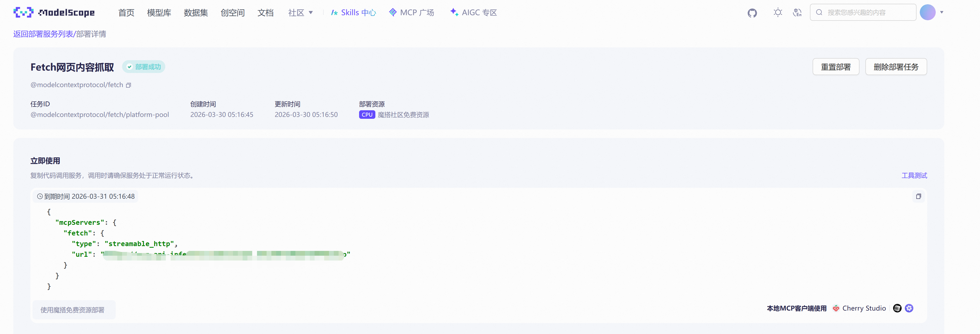Open user avatar profile
The width and height of the screenshot is (980, 334).
[927, 13]
